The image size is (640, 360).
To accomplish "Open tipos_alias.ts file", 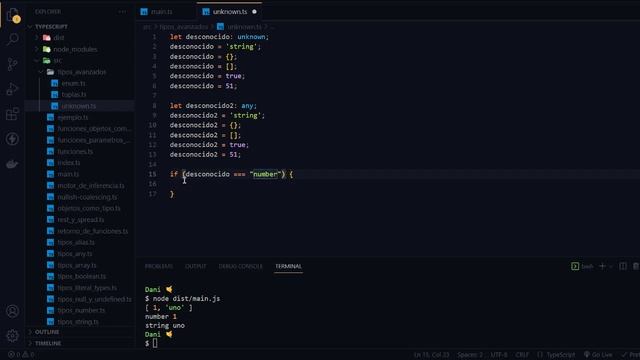I will pyautogui.click(x=76, y=242).
